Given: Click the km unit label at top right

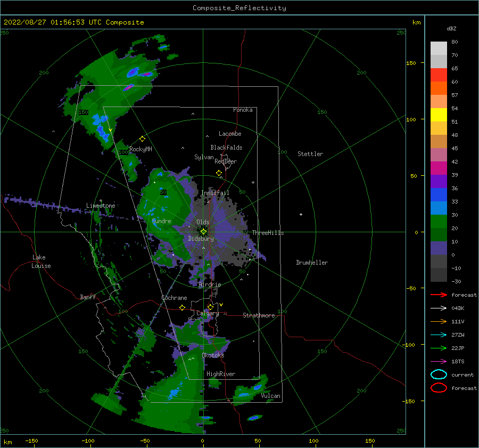Looking at the screenshot, I should [416, 22].
